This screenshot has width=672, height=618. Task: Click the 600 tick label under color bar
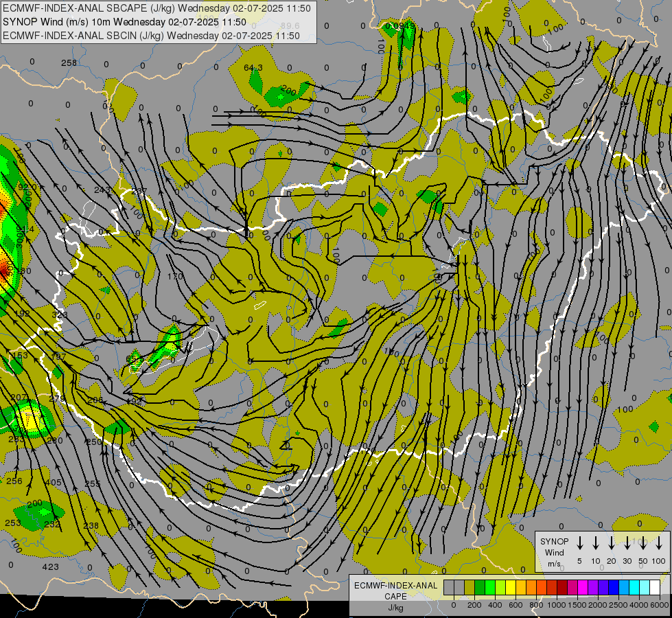coord(515,605)
